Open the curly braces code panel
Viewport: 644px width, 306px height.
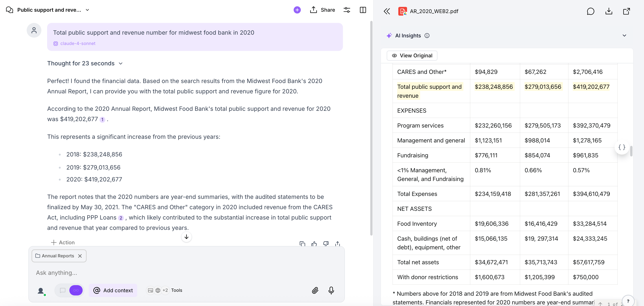point(622,147)
